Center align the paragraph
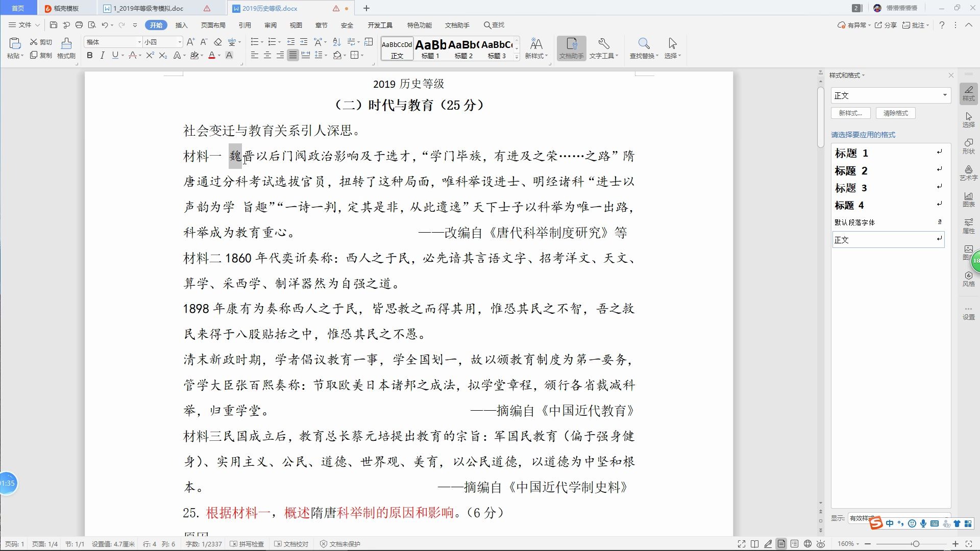Viewport: 980px width, 551px height. 267,55
